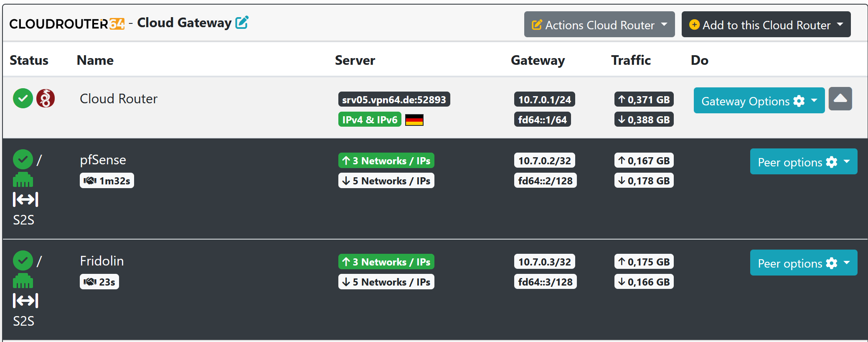The width and height of the screenshot is (868, 342).
Task: Click the Fridolin network port icon
Action: (23, 281)
